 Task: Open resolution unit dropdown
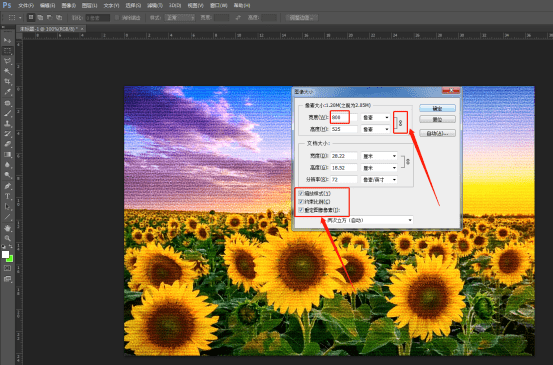point(379,180)
